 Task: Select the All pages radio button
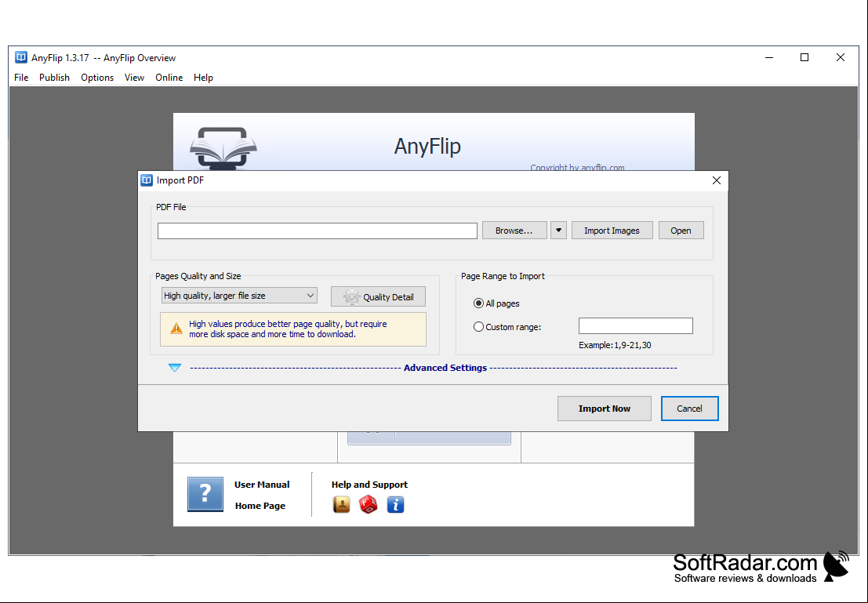[x=479, y=303]
